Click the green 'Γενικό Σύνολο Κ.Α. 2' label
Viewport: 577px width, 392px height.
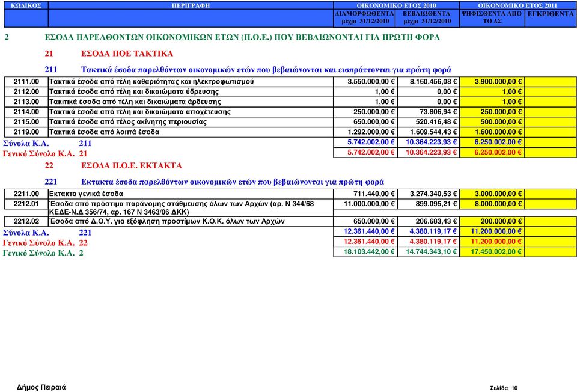(43, 253)
